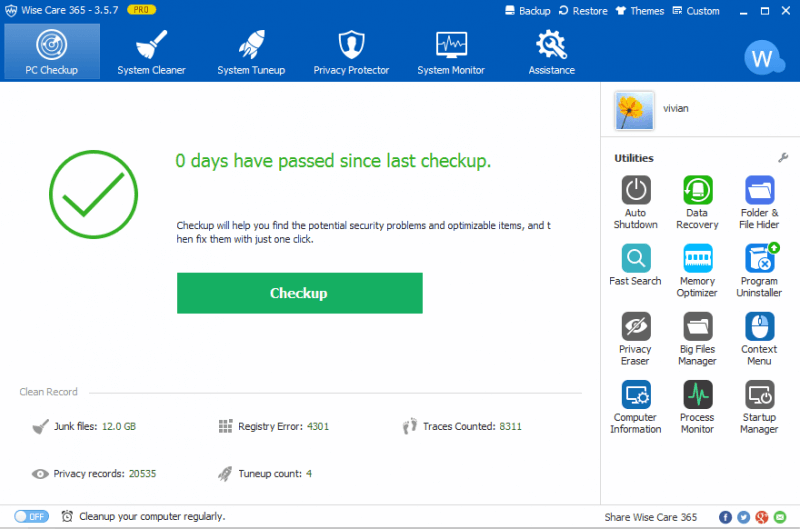The image size is (800, 529).
Task: Click the Restore link in title bar
Action: click(x=584, y=11)
